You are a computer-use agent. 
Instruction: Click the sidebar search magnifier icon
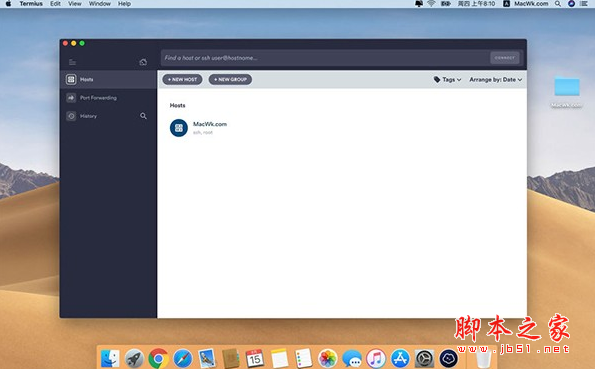tap(143, 116)
